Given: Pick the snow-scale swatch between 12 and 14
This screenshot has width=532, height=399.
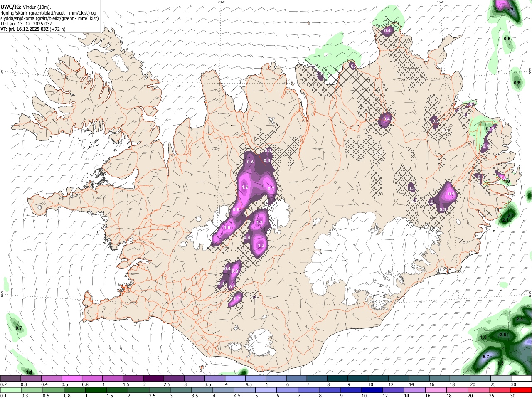Looking at the screenshot, I should click(x=399, y=379).
